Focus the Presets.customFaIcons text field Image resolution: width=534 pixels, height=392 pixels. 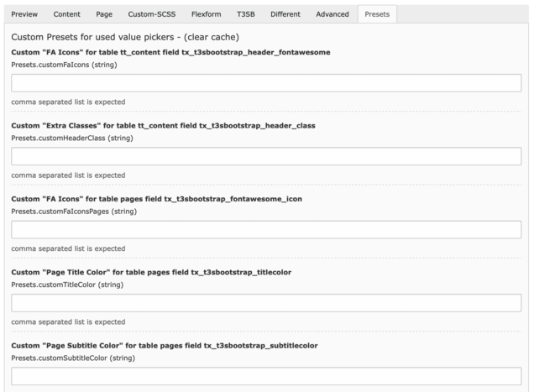[266, 83]
